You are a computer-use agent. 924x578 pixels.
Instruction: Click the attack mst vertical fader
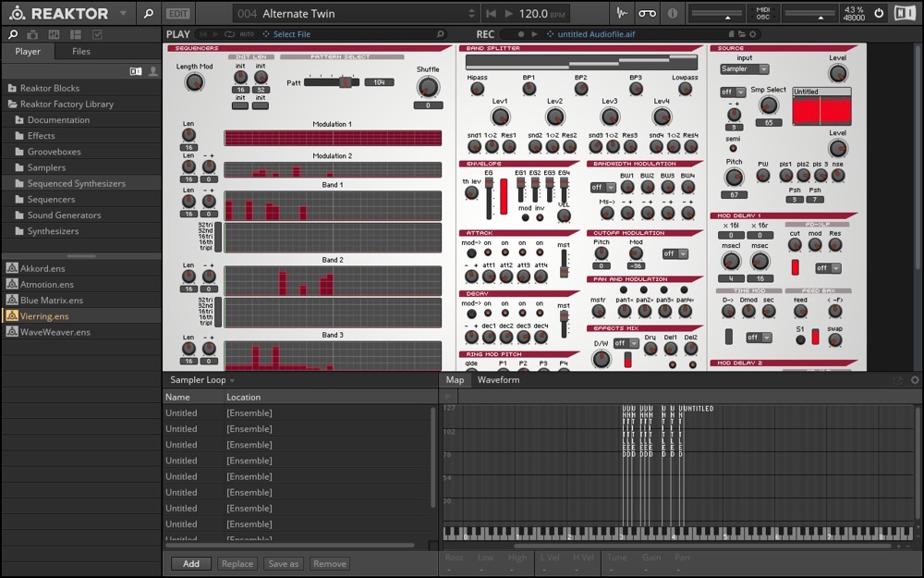[x=564, y=263]
